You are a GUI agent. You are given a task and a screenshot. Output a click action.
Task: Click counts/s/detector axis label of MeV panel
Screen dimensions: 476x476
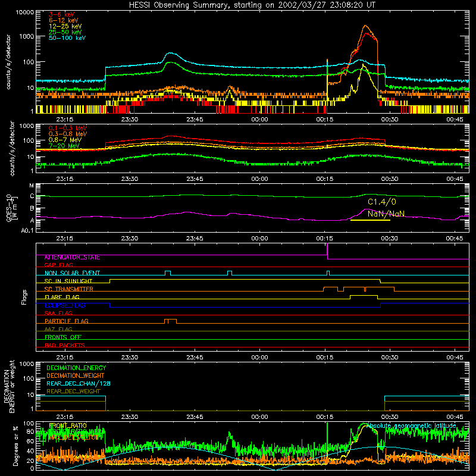[x=12, y=148]
